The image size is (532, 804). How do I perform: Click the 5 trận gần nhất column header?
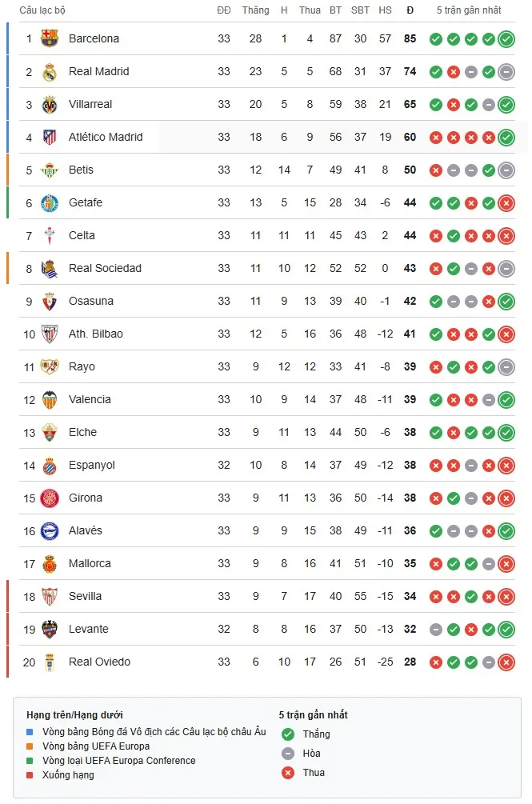point(470,10)
